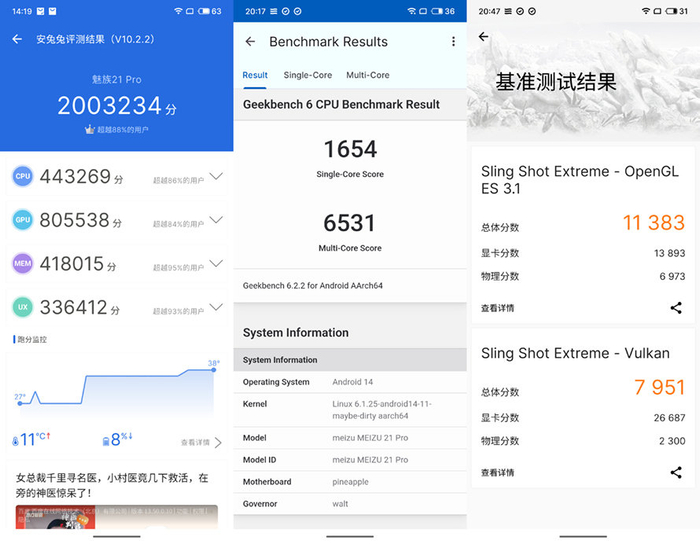
Task: Expand GPU score 805538 details
Action: (216, 220)
